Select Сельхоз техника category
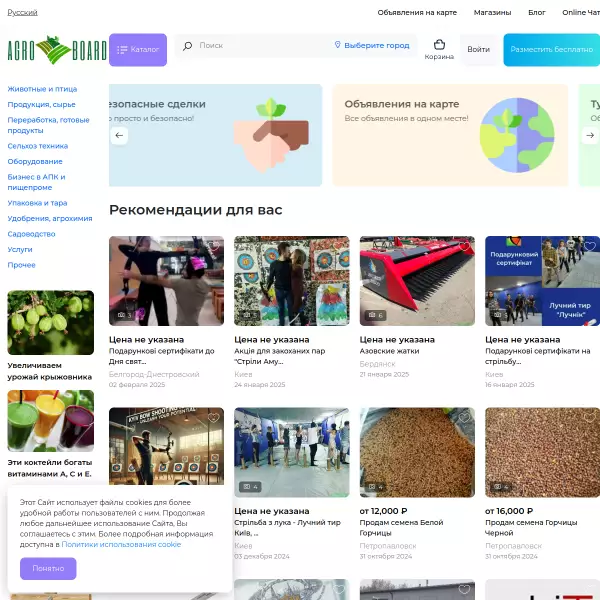This screenshot has width=600, height=600. click(38, 146)
